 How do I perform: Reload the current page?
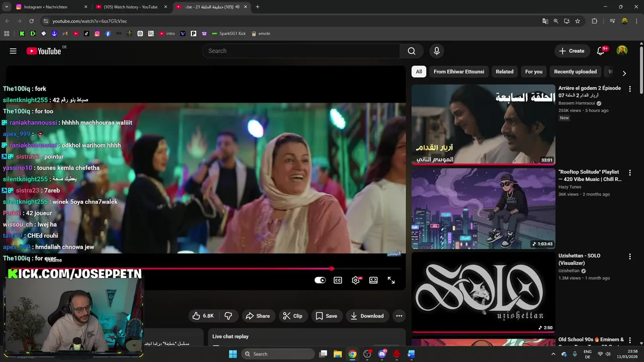31,21
